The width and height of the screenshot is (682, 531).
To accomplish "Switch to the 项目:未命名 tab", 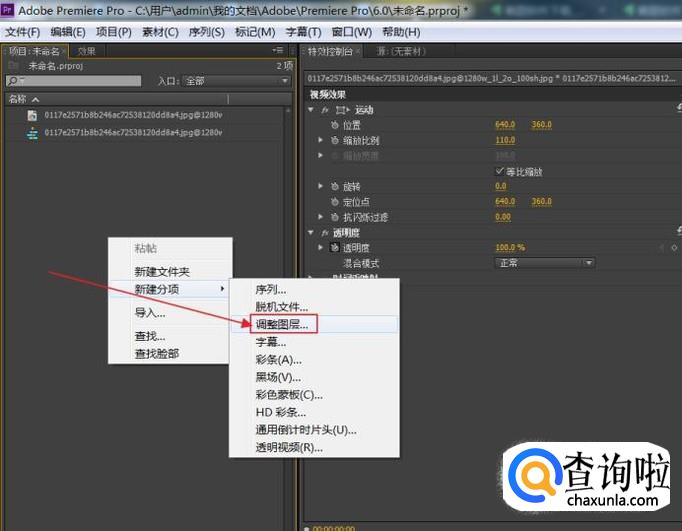I will pyautogui.click(x=34, y=51).
